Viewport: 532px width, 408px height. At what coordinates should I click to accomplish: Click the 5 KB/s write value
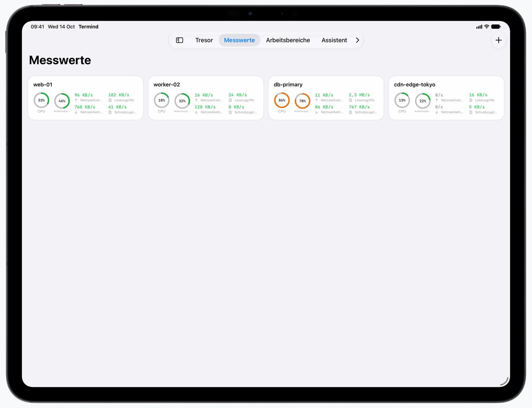pyautogui.click(x=477, y=107)
